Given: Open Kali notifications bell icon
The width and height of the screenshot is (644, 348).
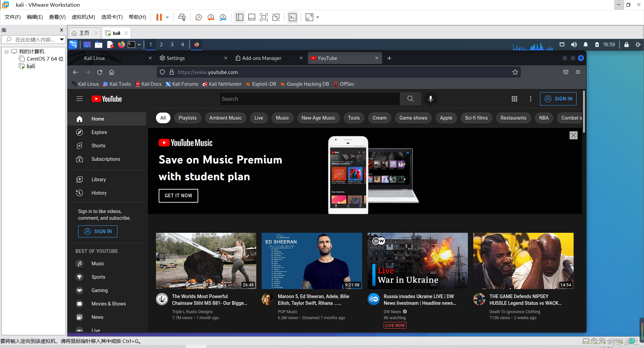Looking at the screenshot, I should [586, 45].
